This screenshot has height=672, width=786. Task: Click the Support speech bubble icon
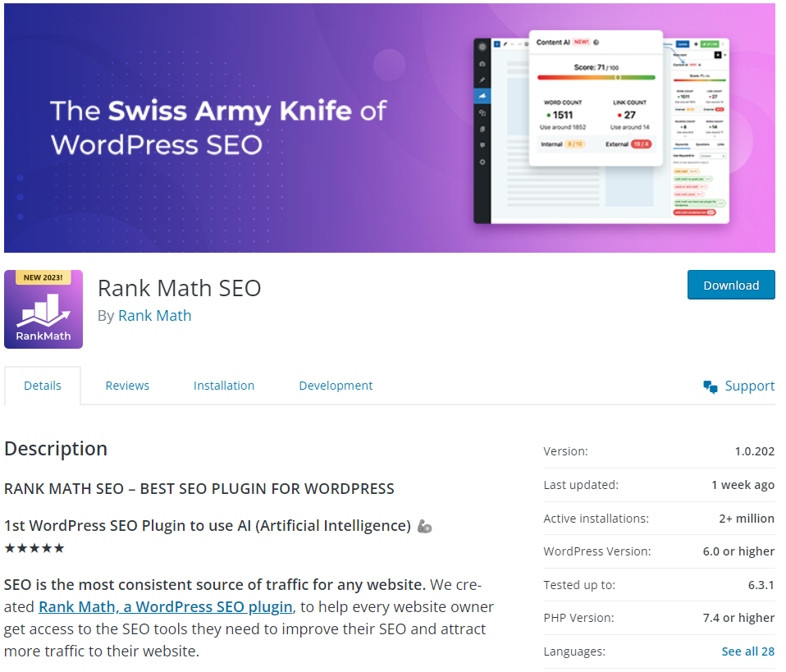(711, 386)
